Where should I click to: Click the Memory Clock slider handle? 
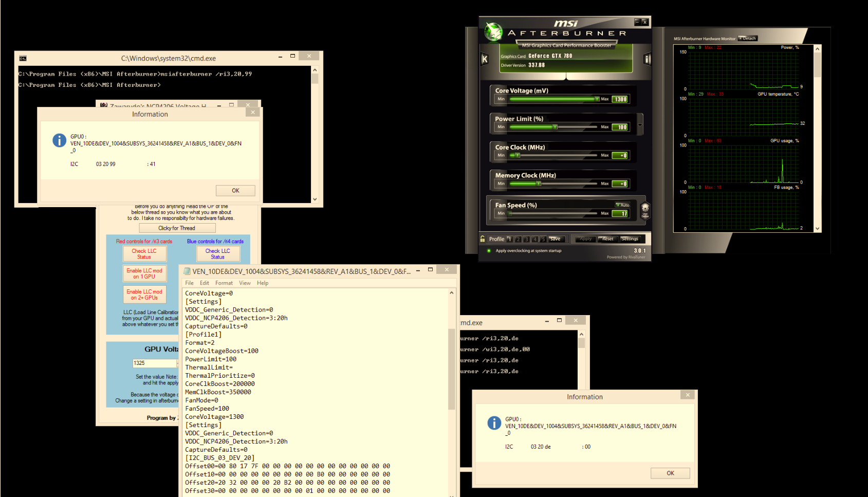pos(539,183)
